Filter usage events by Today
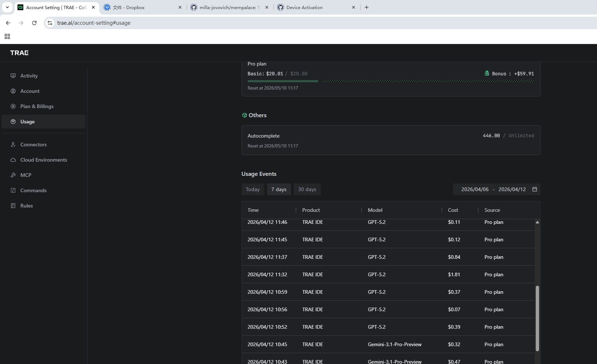The height and width of the screenshot is (364, 597). (x=253, y=189)
